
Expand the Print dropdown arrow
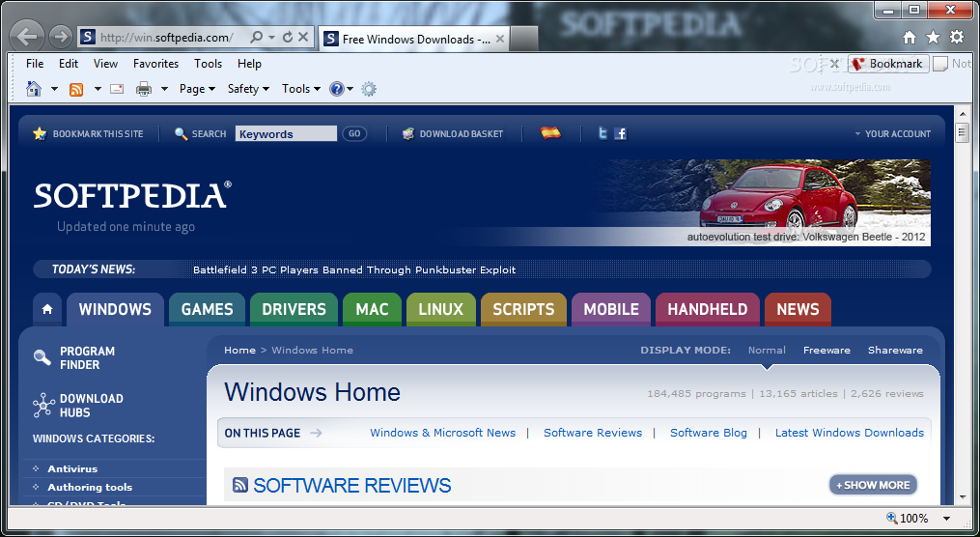(164, 89)
